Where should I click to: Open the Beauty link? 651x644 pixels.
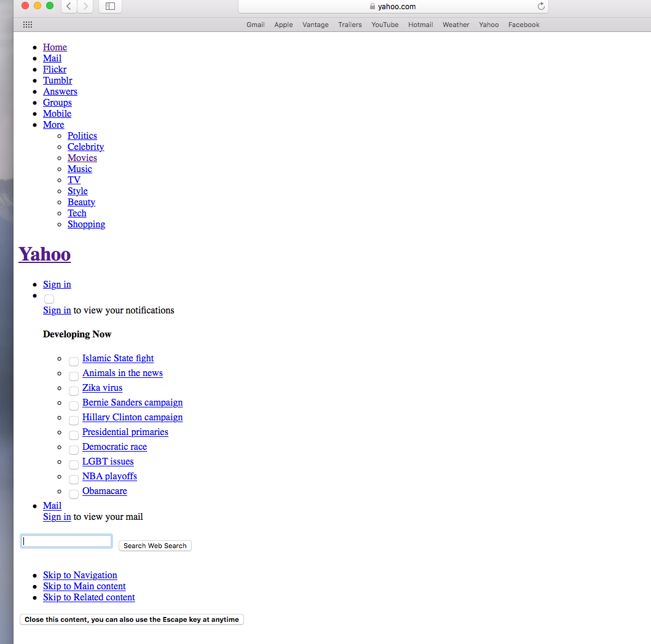81,202
